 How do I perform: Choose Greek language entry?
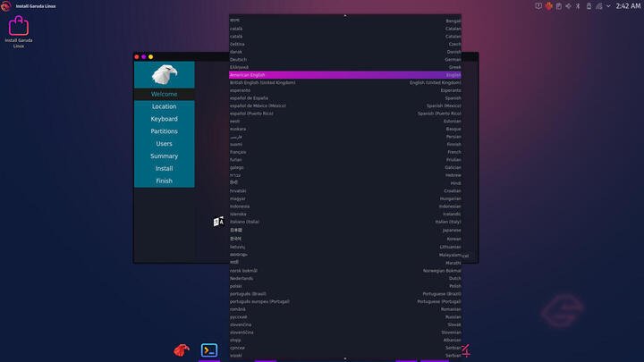(345, 67)
